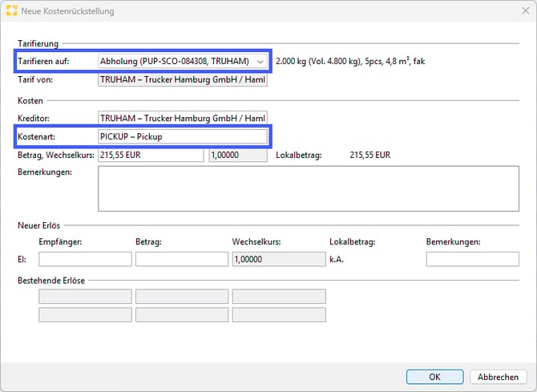This screenshot has width=537, height=392.
Task: Click the application icon in title bar
Action: pyautogui.click(x=12, y=10)
